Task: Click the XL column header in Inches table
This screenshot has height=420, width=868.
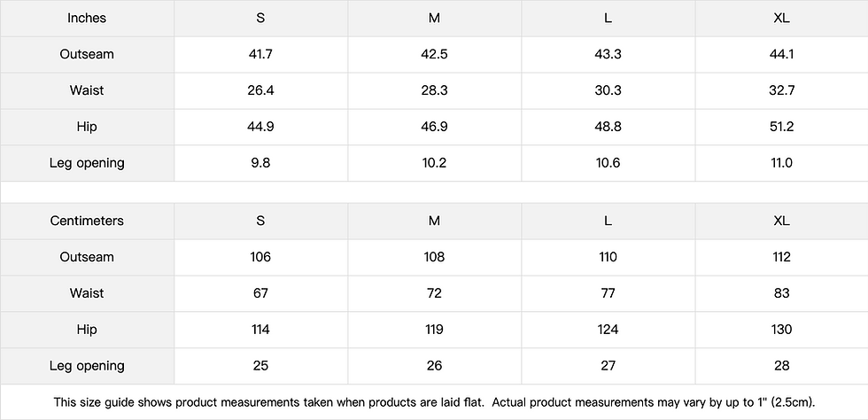Action: click(x=781, y=19)
